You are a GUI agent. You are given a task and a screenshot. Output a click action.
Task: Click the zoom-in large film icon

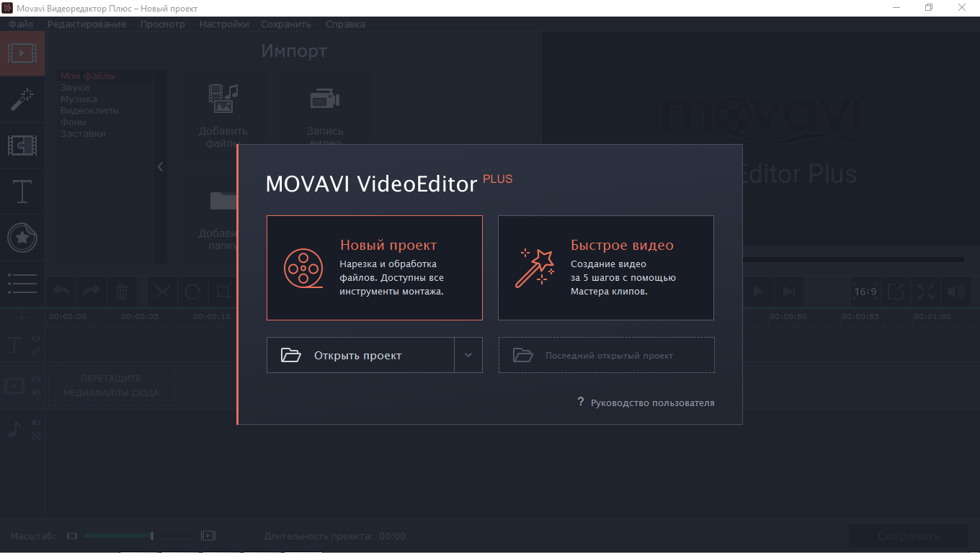tap(208, 536)
